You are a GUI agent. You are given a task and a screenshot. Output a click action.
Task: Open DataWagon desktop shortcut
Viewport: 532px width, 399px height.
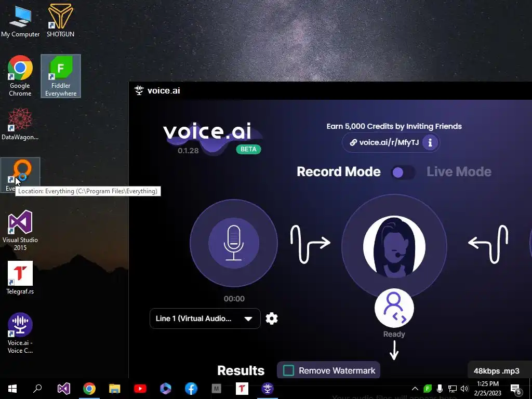[x=20, y=124]
